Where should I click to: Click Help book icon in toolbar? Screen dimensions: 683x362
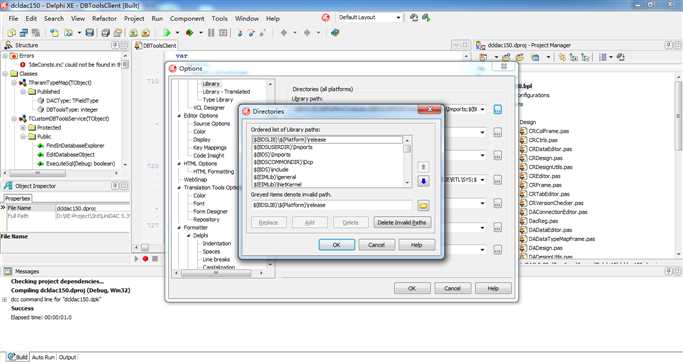pos(335,33)
